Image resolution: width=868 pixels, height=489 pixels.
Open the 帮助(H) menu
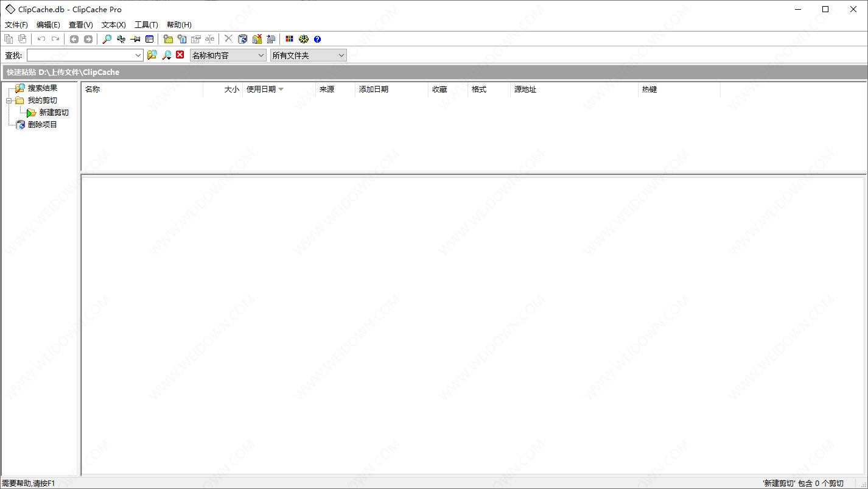[x=179, y=25]
